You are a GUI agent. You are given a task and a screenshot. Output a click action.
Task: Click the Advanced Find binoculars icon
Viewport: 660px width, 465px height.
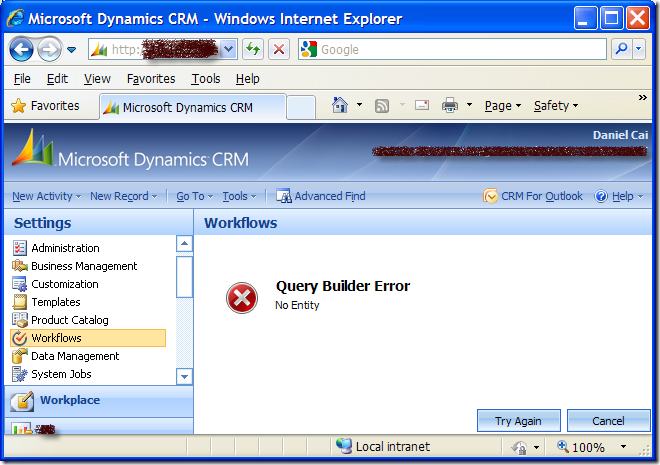coord(284,196)
